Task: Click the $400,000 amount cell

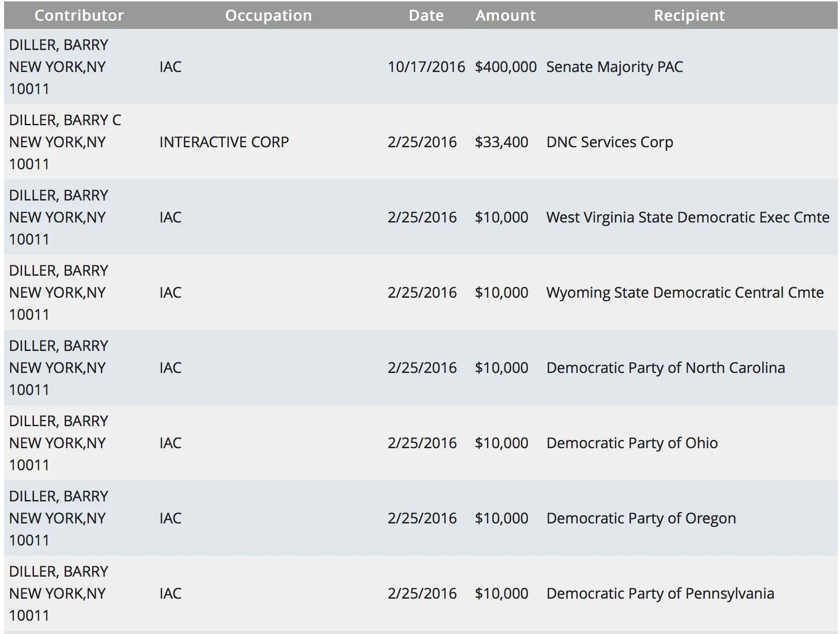Action: [x=505, y=67]
